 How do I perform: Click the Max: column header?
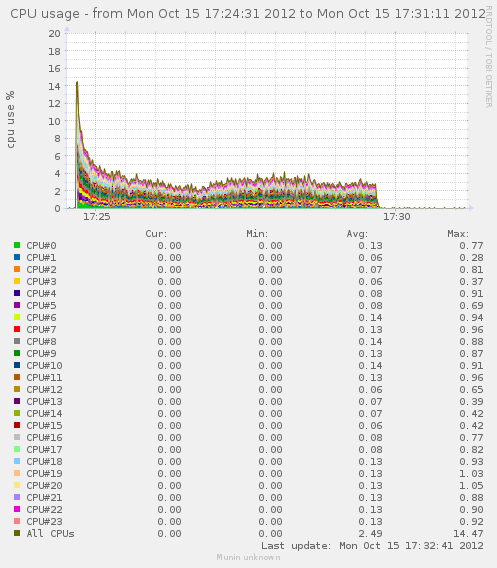coord(458,234)
